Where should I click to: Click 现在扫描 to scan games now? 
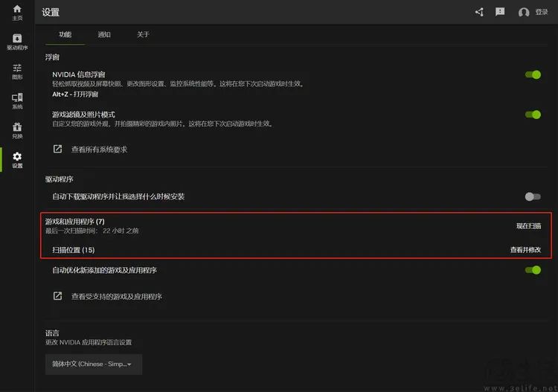[x=528, y=225]
